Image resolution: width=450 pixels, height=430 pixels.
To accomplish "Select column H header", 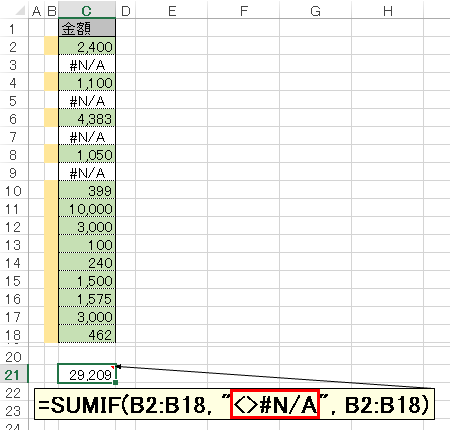I will (x=388, y=11).
